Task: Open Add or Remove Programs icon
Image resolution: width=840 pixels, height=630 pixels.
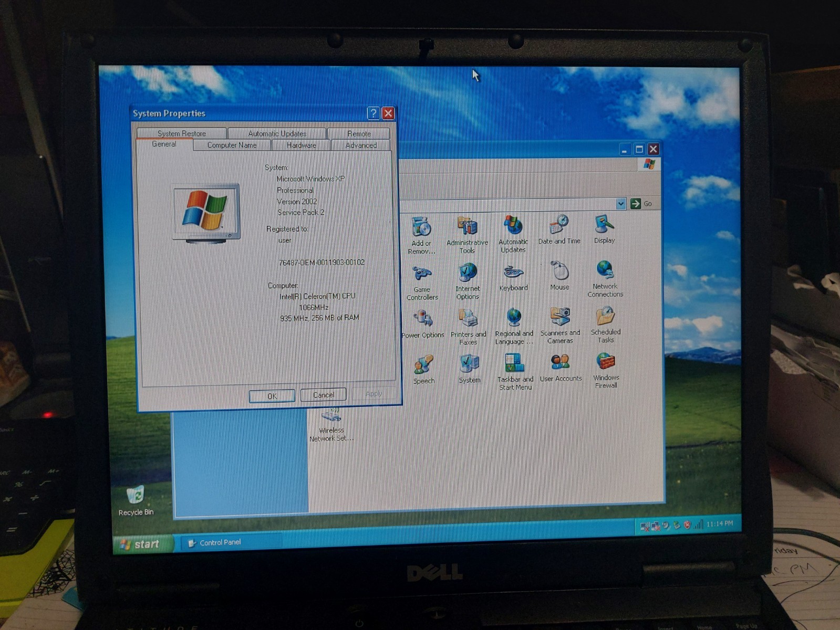Action: tap(421, 236)
